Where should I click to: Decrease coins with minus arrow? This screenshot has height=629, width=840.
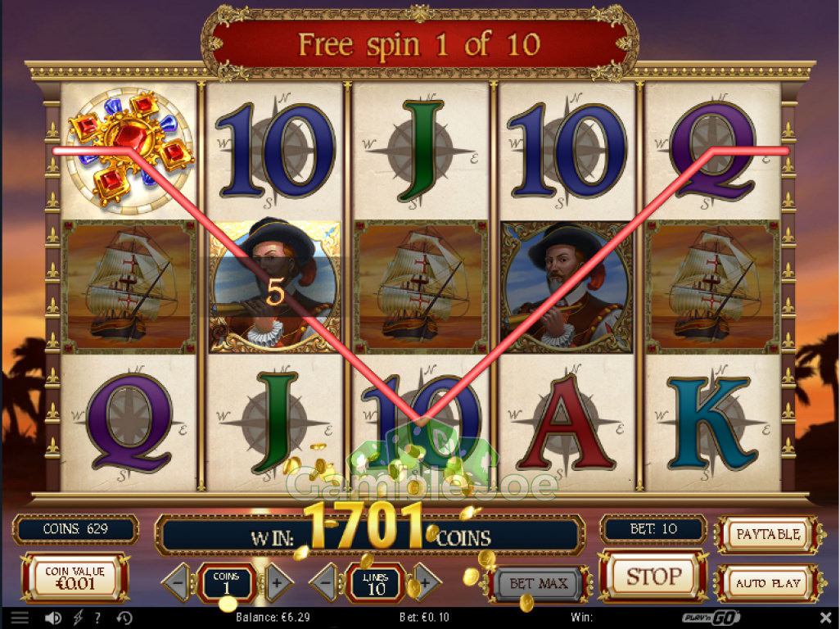click(178, 583)
